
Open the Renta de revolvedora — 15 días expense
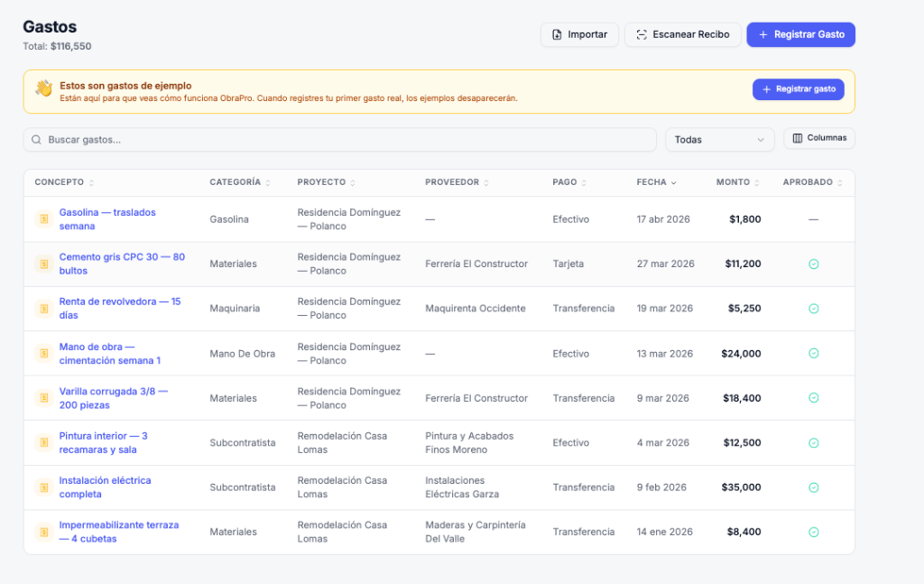120,308
